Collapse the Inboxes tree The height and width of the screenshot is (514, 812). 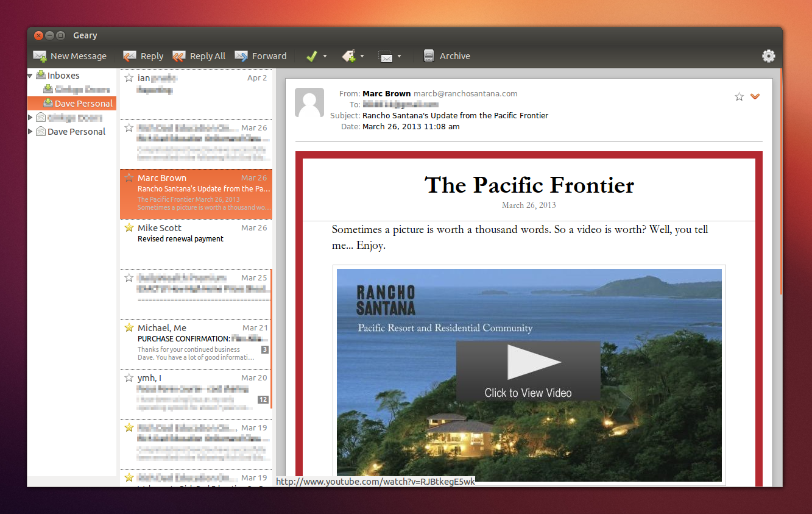point(30,76)
